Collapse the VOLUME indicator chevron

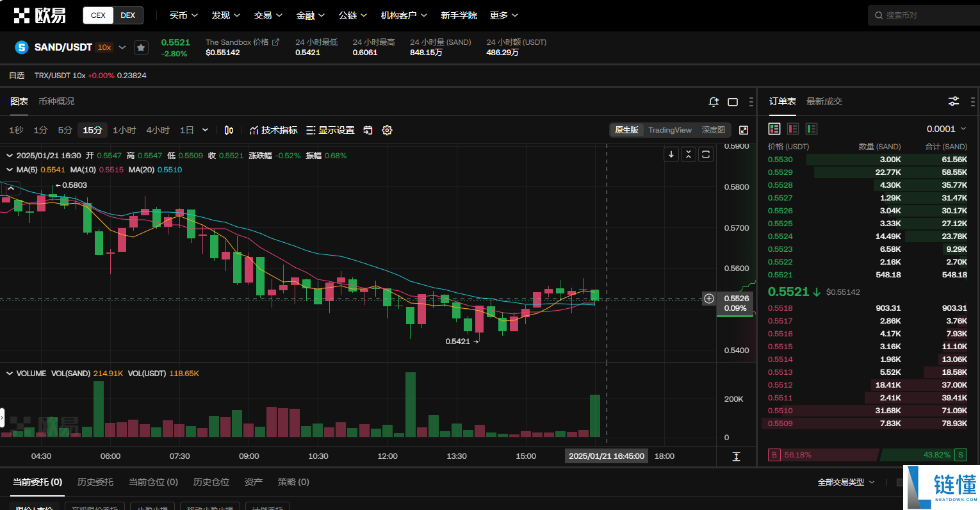pyautogui.click(x=10, y=373)
